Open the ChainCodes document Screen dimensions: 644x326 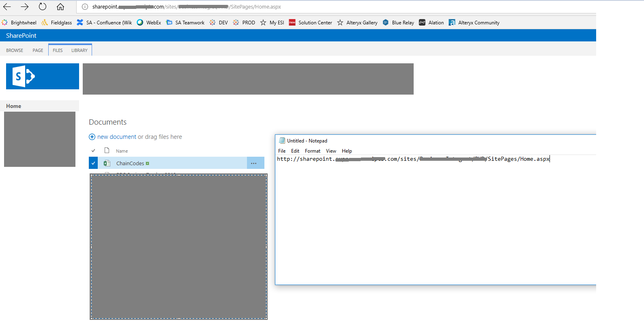tap(130, 163)
